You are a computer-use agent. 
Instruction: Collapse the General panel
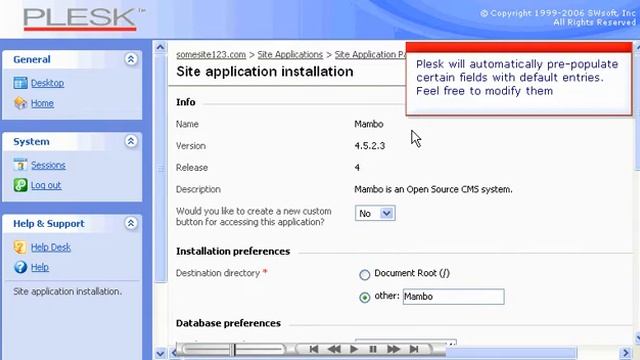(131, 59)
